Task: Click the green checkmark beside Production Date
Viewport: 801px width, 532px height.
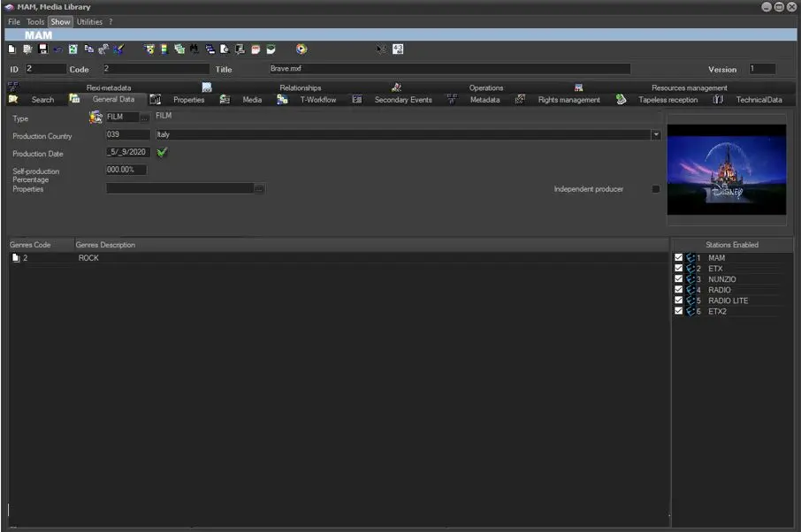Action: 162,152
